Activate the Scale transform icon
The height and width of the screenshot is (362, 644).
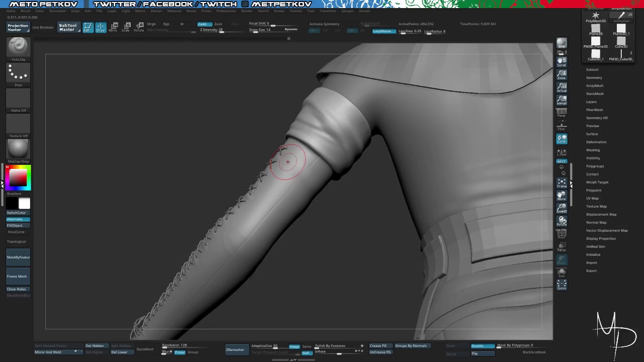pos(126,27)
